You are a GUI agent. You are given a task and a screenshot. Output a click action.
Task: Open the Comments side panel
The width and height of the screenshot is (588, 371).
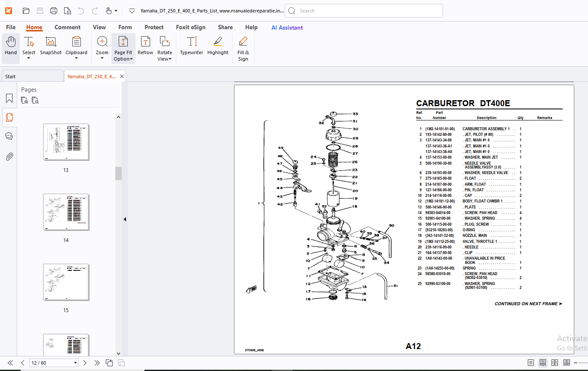(9, 136)
